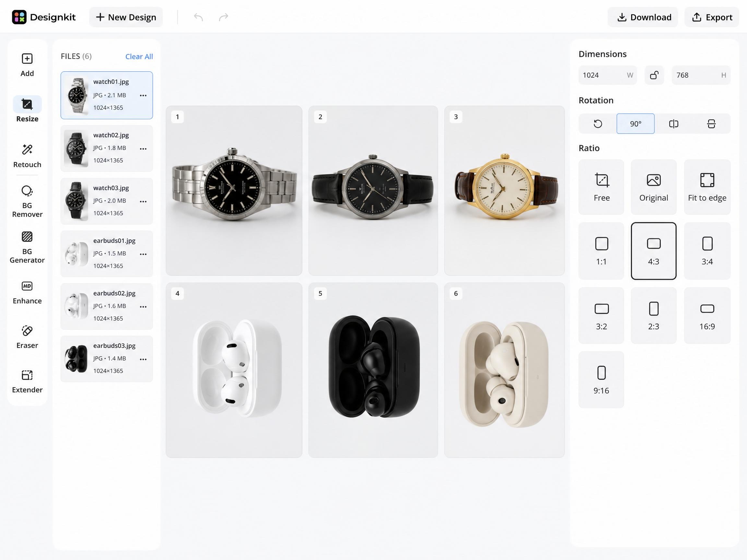This screenshot has width=747, height=560.
Task: Click the undo arrow in top bar
Action: click(198, 17)
